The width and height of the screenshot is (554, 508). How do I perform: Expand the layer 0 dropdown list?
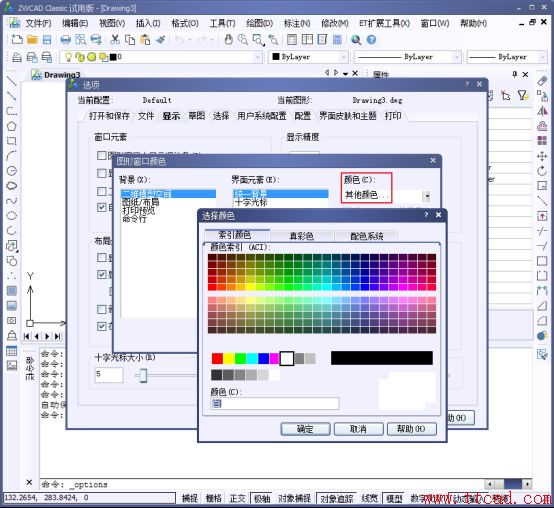pyautogui.click(x=258, y=57)
